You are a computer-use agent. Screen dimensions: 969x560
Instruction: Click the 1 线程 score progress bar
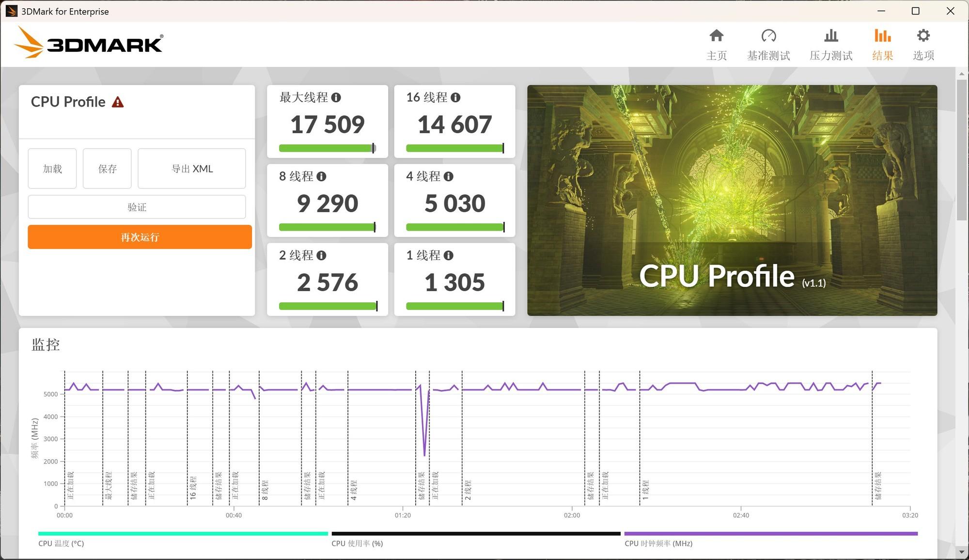point(455,306)
